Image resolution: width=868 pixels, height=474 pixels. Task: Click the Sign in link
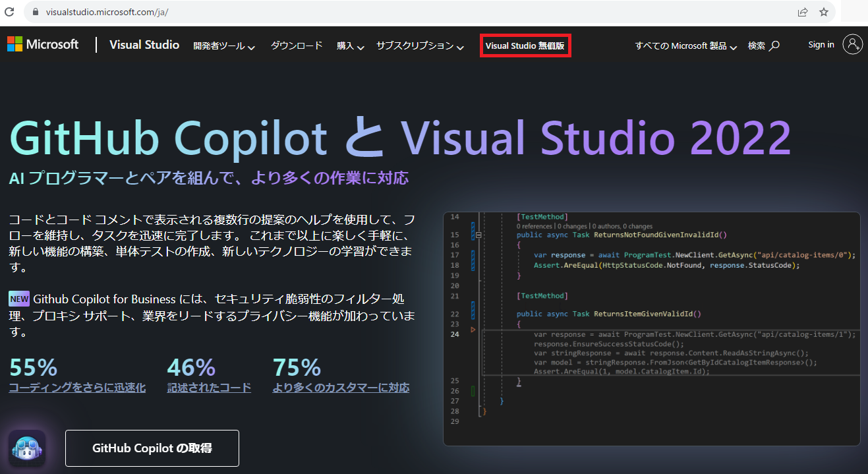[x=821, y=44]
